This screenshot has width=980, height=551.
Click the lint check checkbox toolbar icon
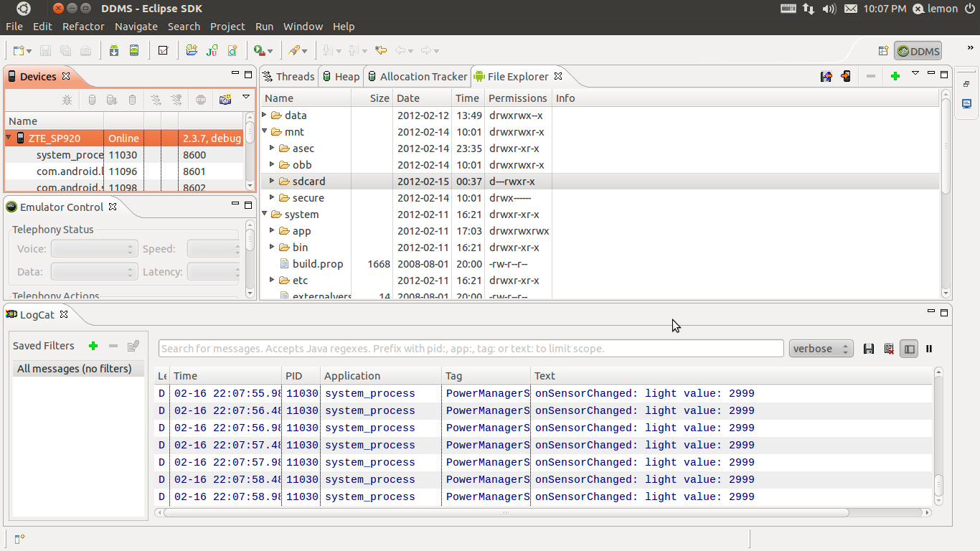pos(163,50)
